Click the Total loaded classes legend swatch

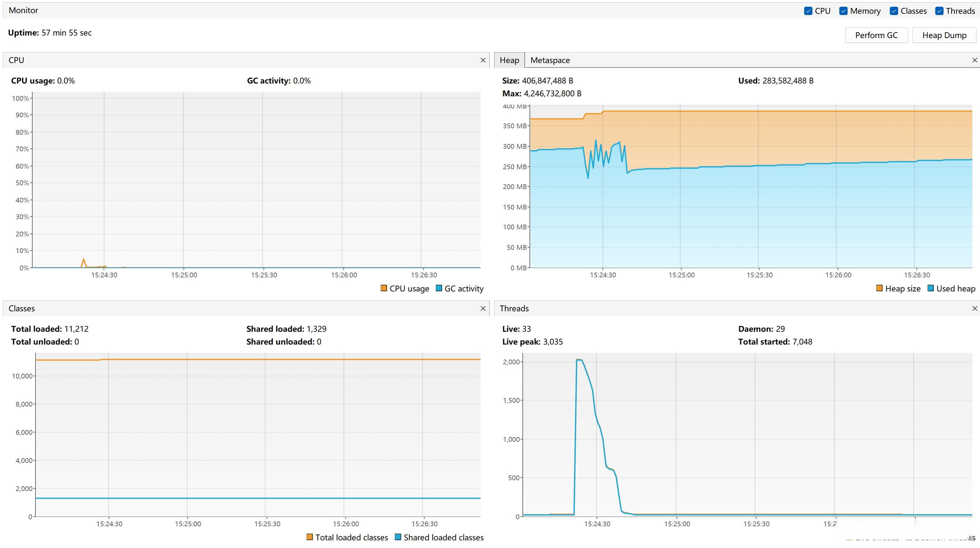coord(310,537)
